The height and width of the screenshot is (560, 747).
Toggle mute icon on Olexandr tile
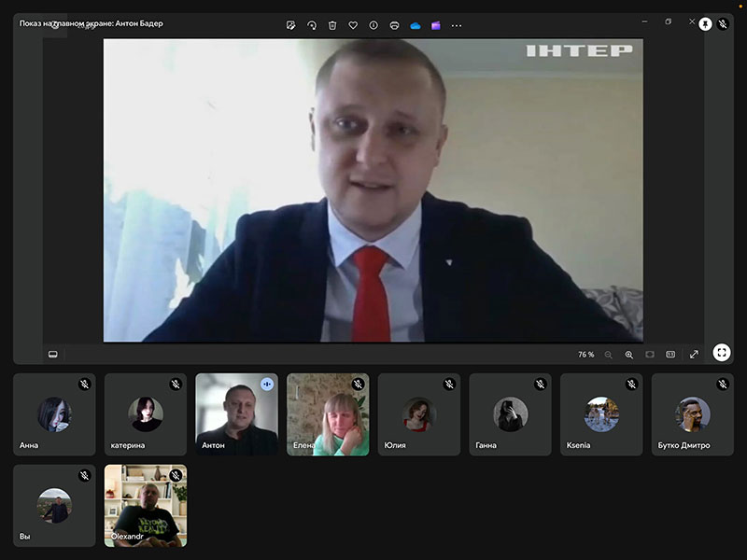(176, 475)
